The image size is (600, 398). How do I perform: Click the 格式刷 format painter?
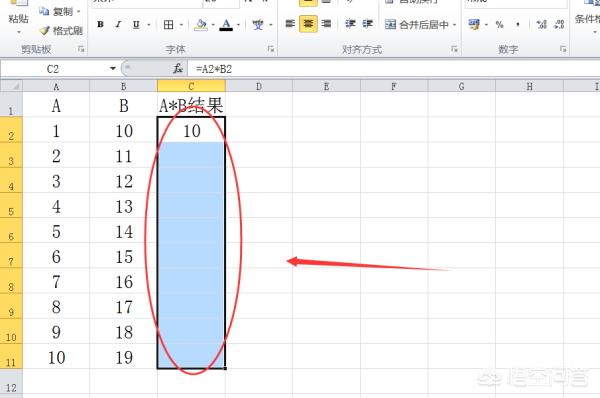point(62,30)
